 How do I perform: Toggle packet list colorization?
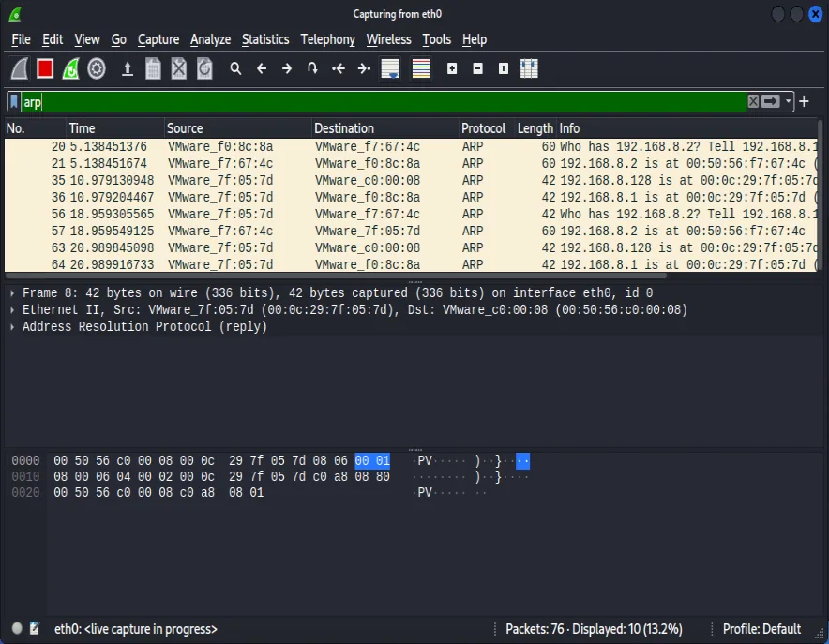point(421,68)
